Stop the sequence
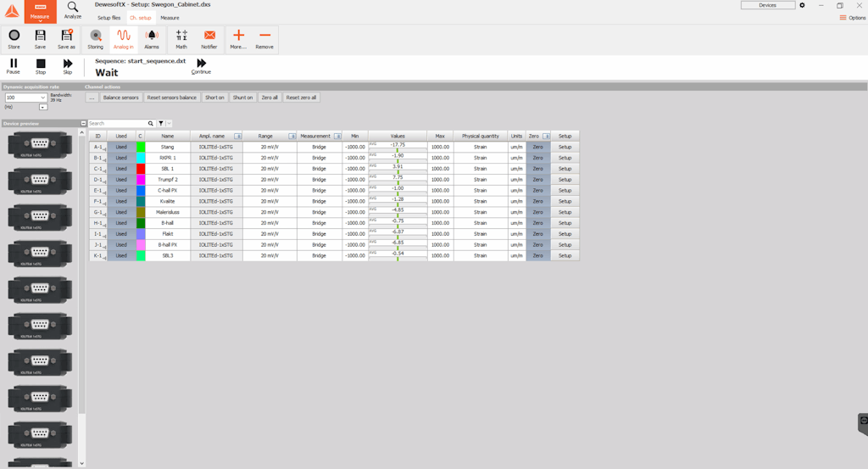This screenshot has height=469, width=868. pos(41,66)
